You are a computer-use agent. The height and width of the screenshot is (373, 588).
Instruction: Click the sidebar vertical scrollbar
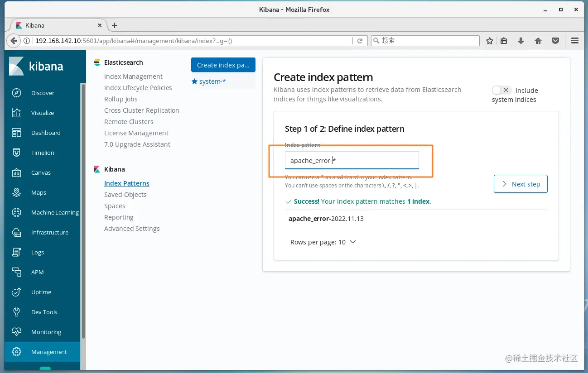coord(83,210)
